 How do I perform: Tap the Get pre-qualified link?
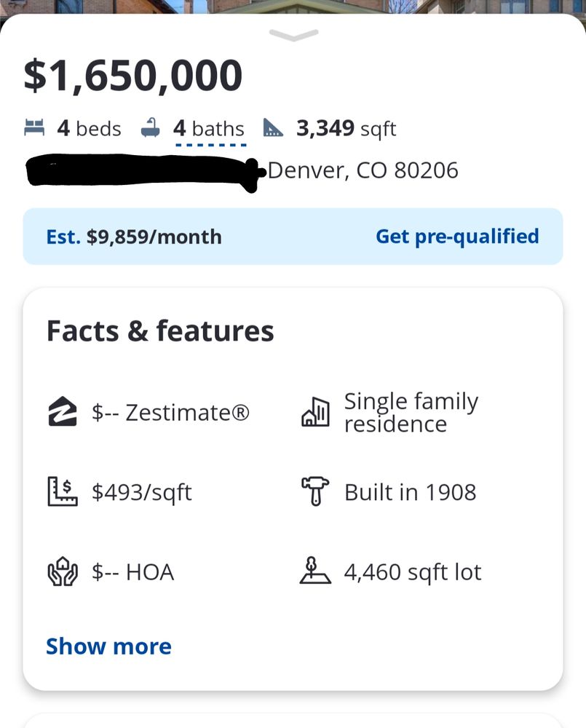[x=457, y=237]
